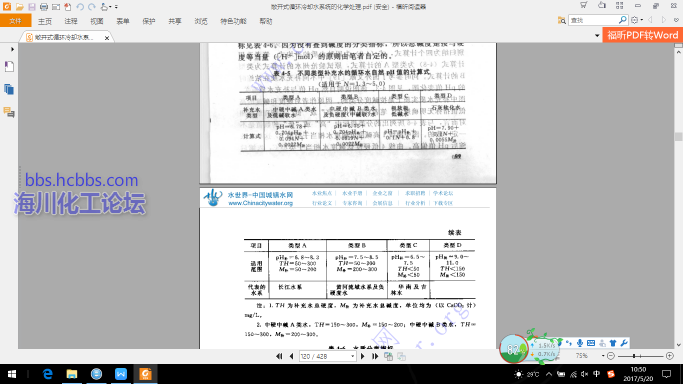
Task: Switch to the 表单 ribbon tab
Action: [x=123, y=21]
